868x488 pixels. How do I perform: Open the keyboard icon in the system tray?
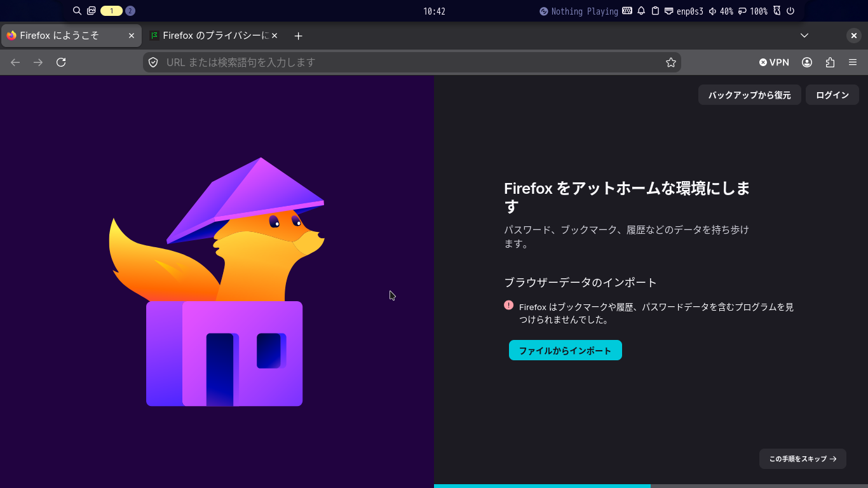pyautogui.click(x=627, y=11)
